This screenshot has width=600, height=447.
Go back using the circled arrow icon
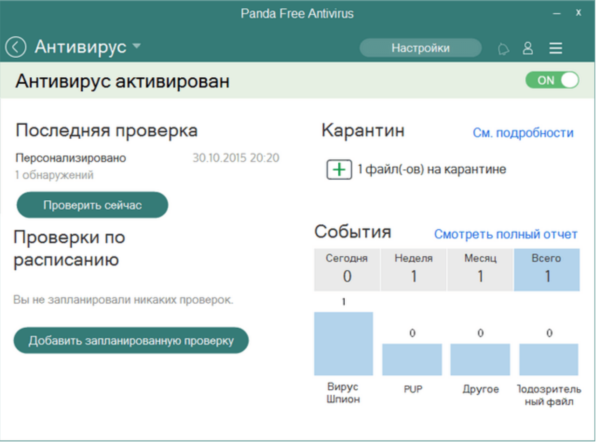coord(16,47)
